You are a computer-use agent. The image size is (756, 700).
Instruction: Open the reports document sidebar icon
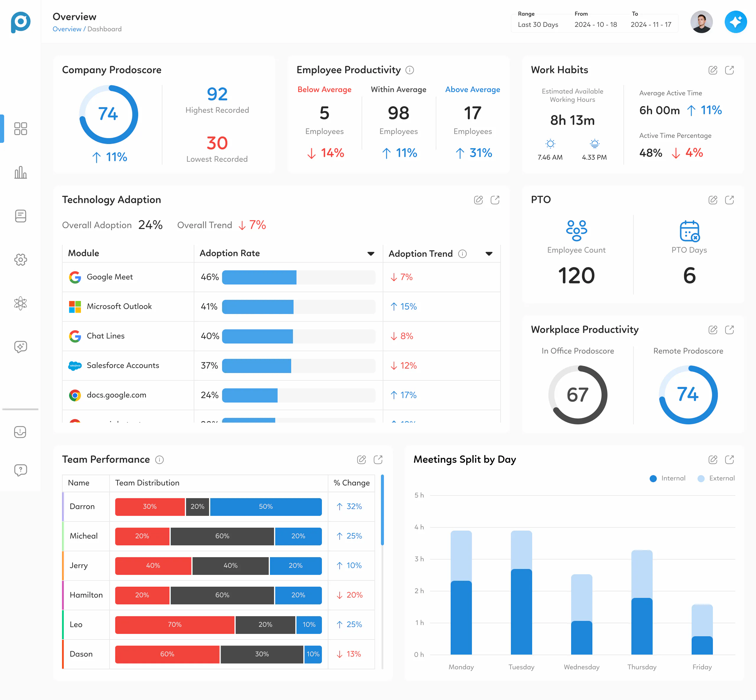click(20, 216)
